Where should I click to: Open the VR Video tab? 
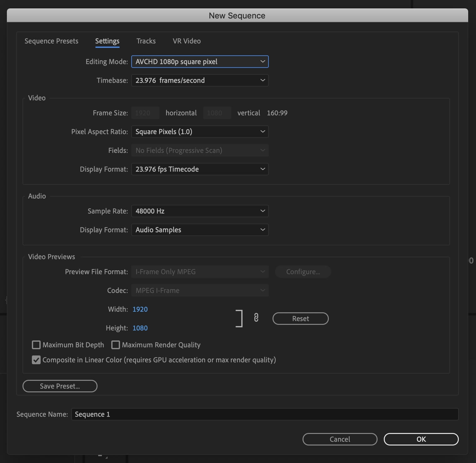click(186, 41)
